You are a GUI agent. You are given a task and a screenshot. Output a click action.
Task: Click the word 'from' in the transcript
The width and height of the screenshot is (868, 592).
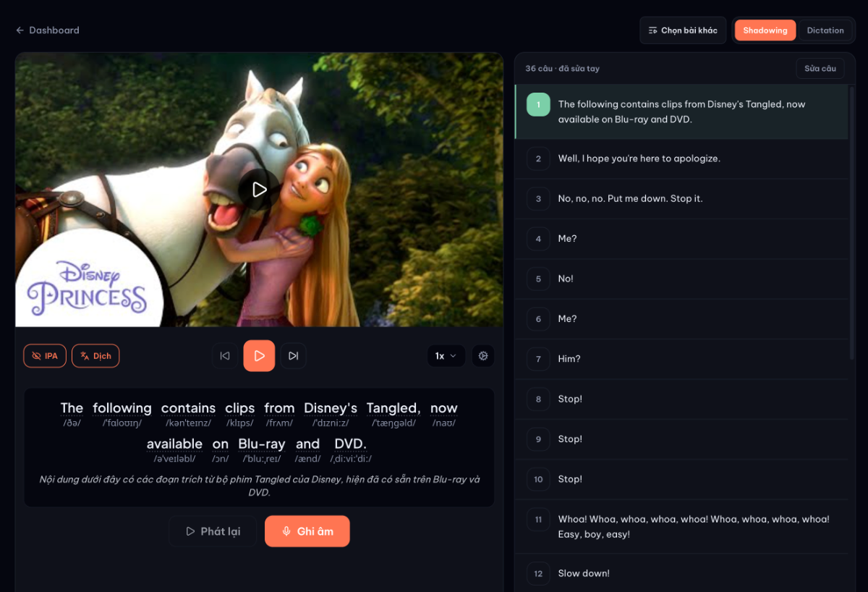pyautogui.click(x=279, y=408)
